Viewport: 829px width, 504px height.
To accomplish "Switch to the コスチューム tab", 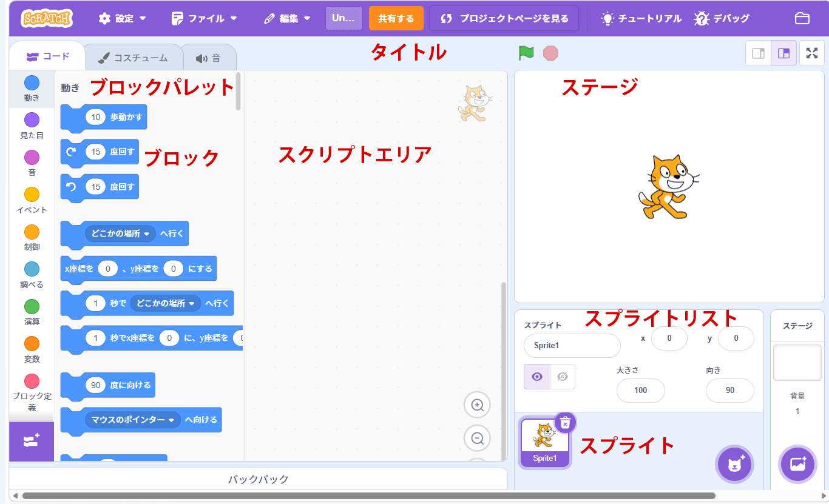I will (x=133, y=58).
